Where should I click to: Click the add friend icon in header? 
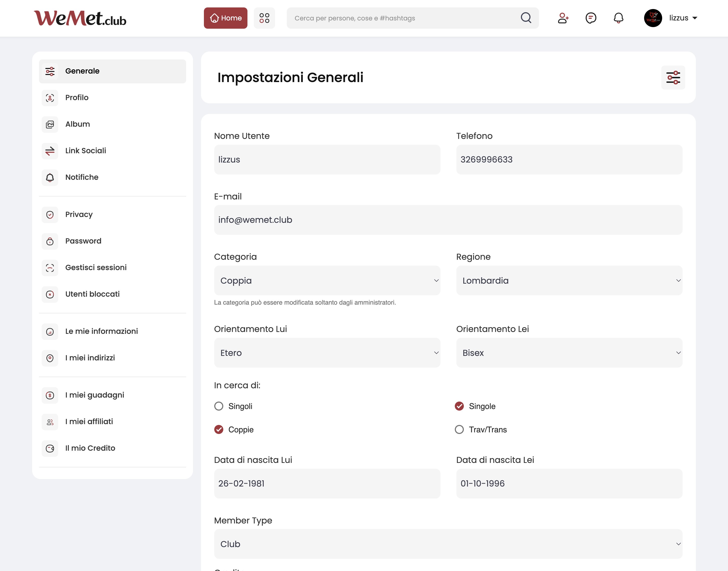tap(563, 18)
